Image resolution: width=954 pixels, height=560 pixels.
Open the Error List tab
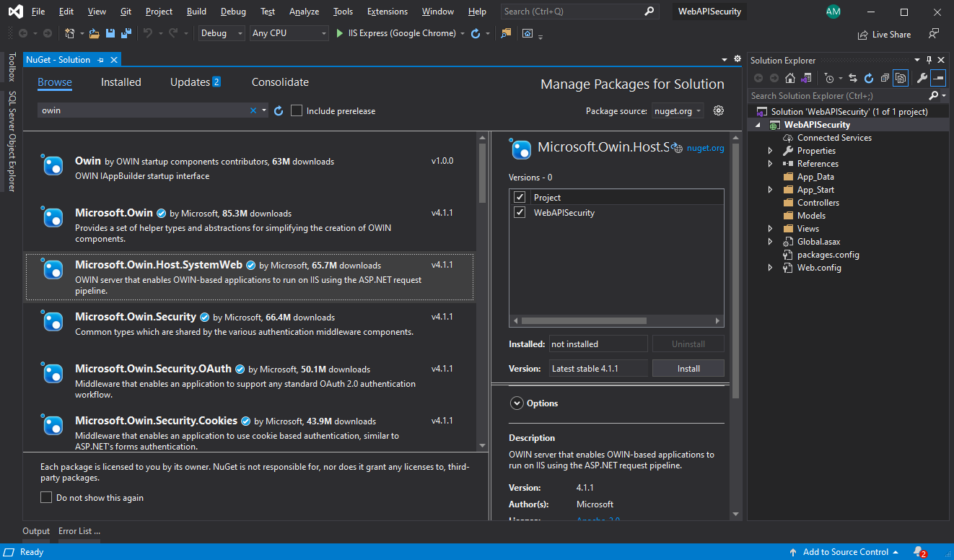(x=79, y=531)
